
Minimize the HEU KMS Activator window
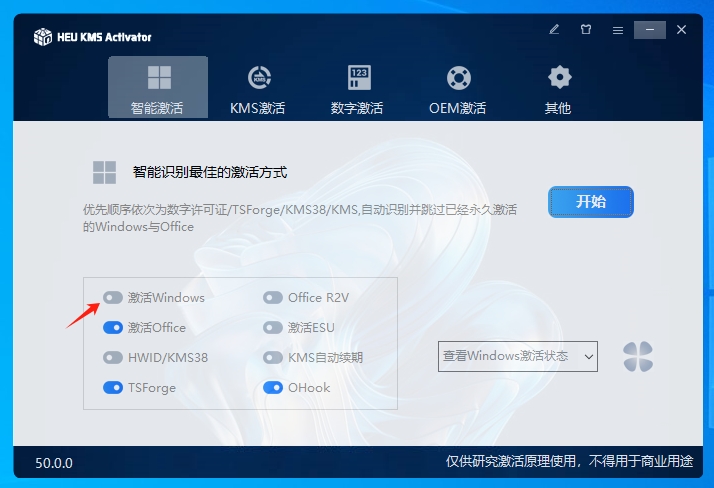click(x=650, y=30)
